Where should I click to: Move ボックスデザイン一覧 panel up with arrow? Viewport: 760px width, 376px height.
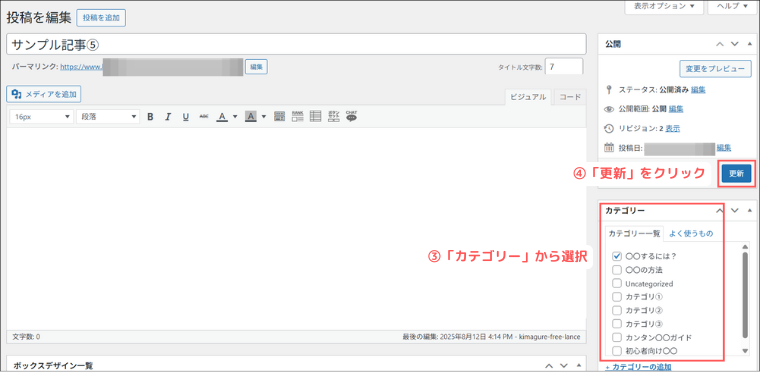tap(549, 365)
